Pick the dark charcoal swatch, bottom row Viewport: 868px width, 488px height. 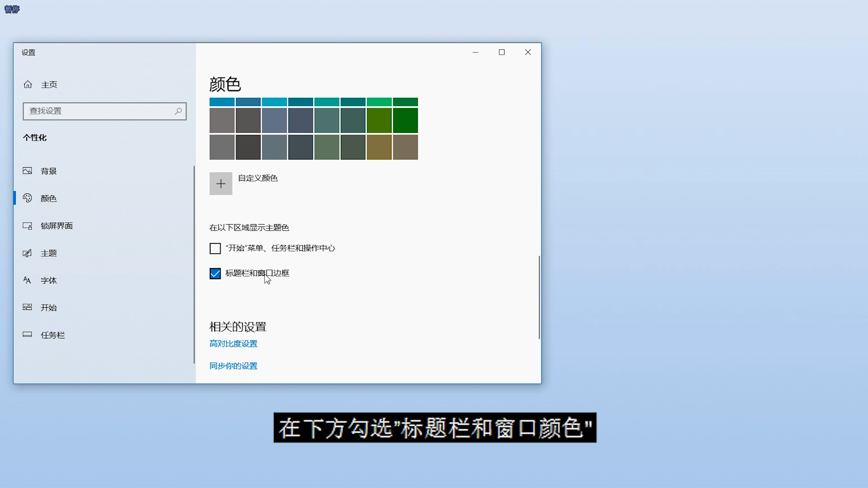click(248, 147)
